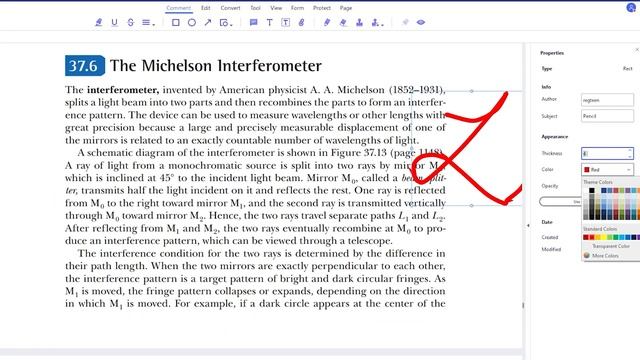Choose Transparent Color option
Image resolution: width=640 pixels, height=360 pixels.
tap(611, 246)
